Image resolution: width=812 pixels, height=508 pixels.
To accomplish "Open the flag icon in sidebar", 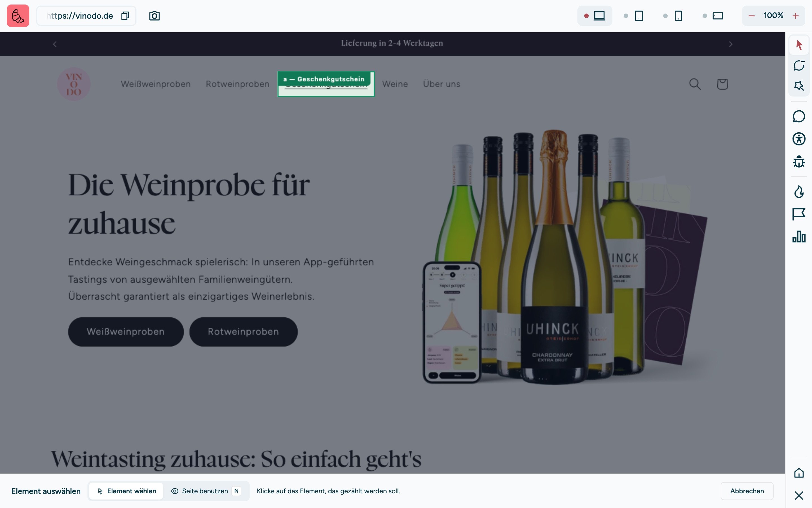I will click(799, 214).
